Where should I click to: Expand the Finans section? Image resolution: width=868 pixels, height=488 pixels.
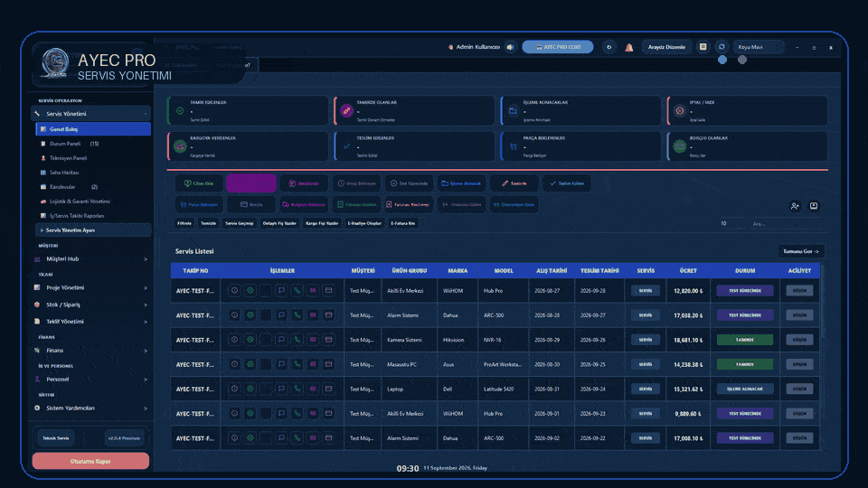coord(90,351)
